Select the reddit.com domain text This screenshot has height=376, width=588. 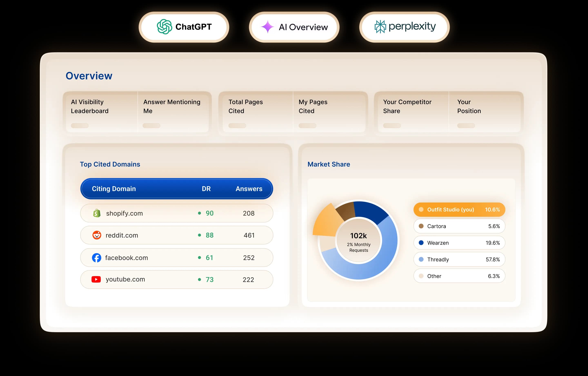122,235
